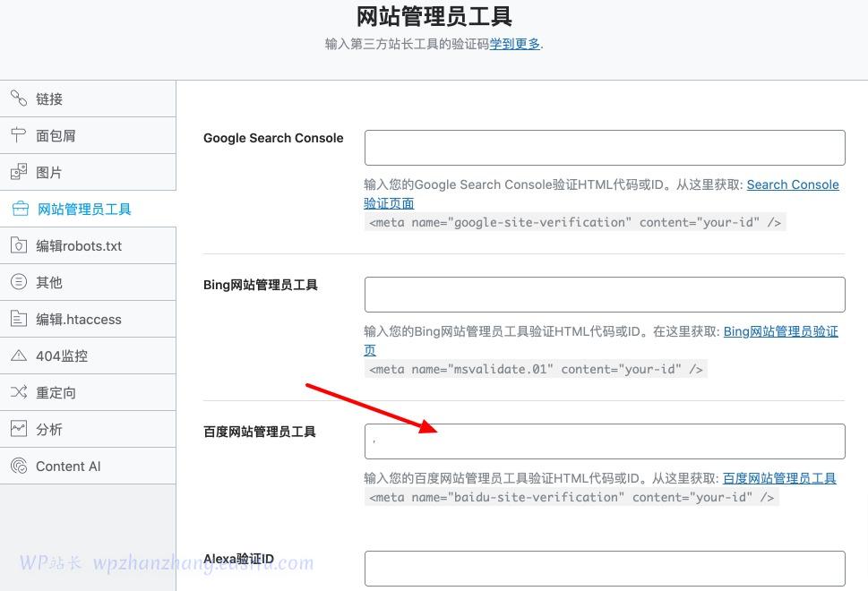Screen dimensions: 868x591
Task: Select the 百度网站管理员工具 input box
Action: (x=604, y=441)
